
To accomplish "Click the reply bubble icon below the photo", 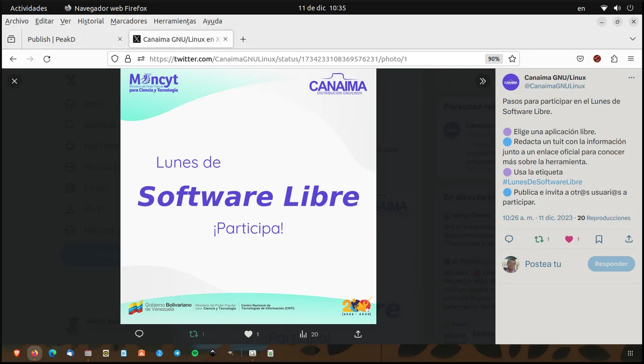I will point(139,334).
